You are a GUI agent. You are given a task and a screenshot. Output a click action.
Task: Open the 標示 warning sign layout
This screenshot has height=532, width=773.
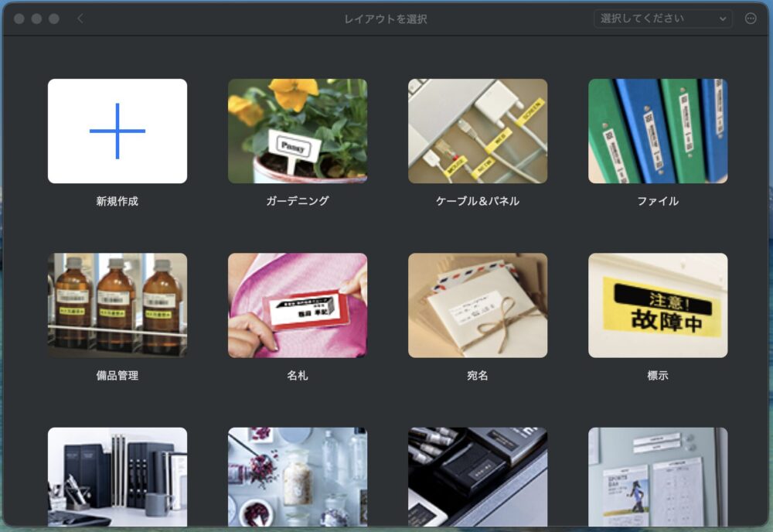[x=658, y=305]
